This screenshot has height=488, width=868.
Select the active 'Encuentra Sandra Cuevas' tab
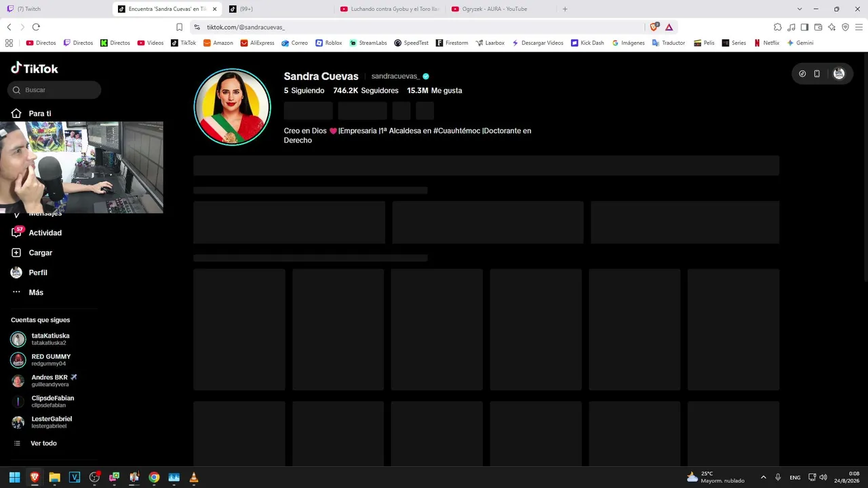click(167, 9)
